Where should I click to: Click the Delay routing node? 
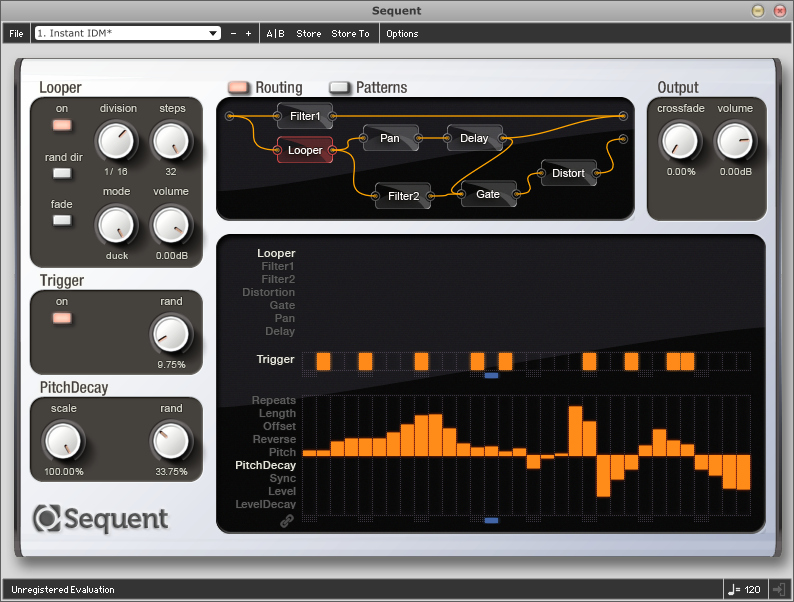tap(474, 138)
